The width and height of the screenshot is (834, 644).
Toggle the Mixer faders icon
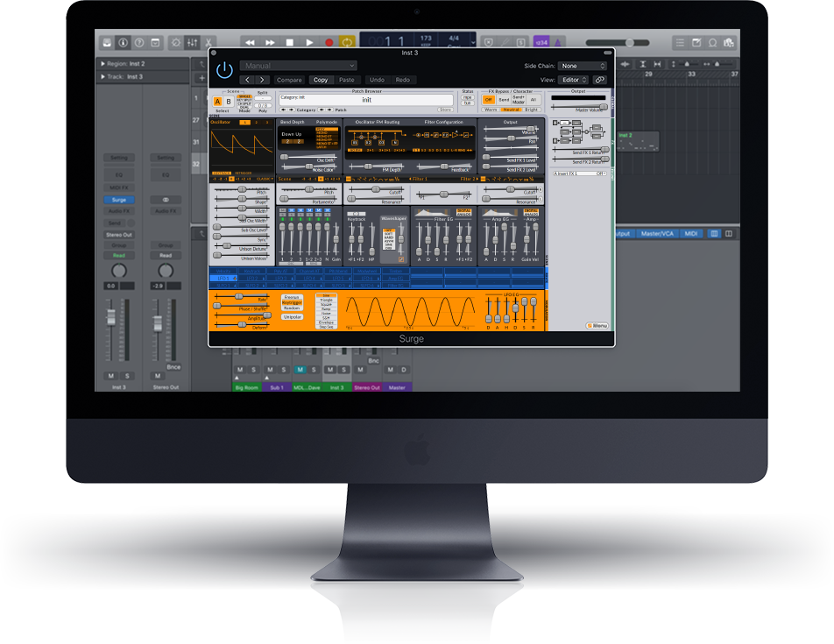click(192, 42)
